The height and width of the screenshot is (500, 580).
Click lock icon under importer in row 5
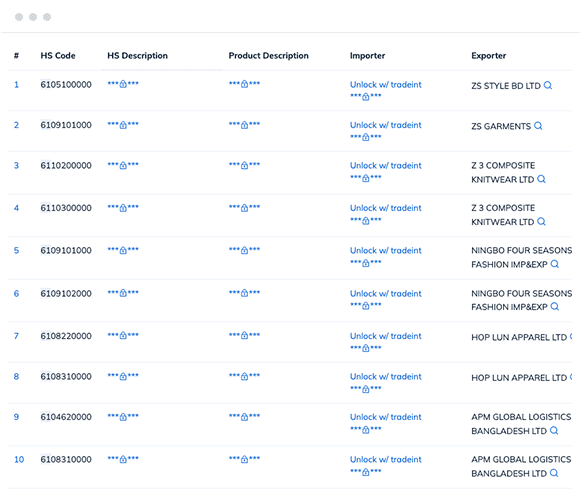[365, 263]
